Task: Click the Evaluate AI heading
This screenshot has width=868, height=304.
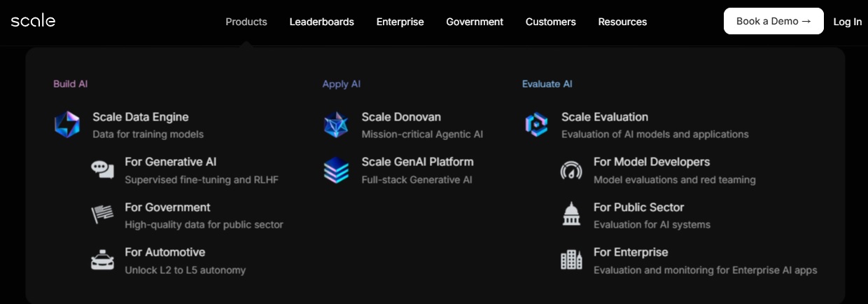Action: click(547, 84)
